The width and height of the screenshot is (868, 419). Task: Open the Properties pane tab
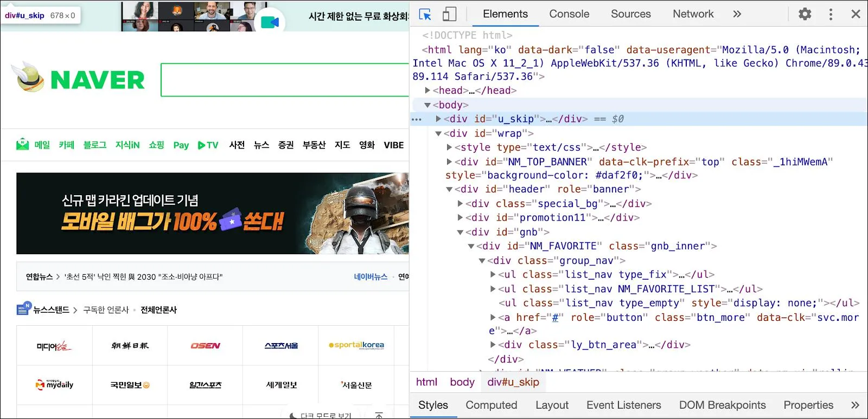pos(808,405)
